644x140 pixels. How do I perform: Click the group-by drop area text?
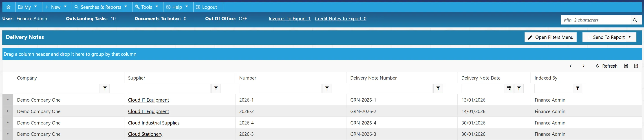70,54
